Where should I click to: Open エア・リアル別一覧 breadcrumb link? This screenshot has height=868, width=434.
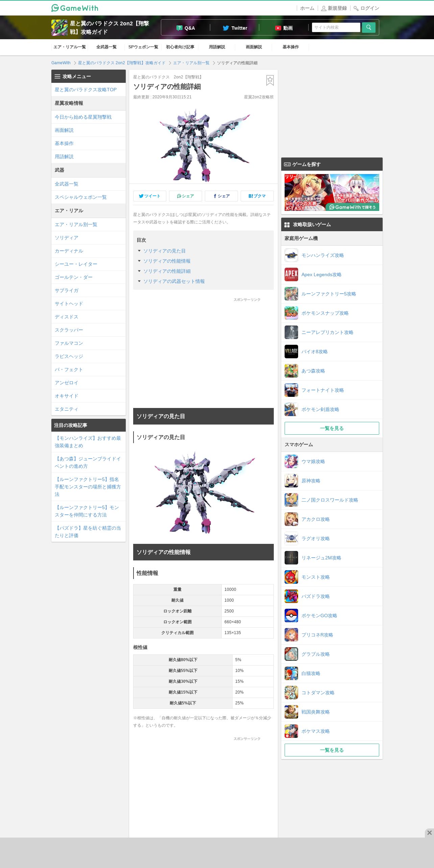191,63
